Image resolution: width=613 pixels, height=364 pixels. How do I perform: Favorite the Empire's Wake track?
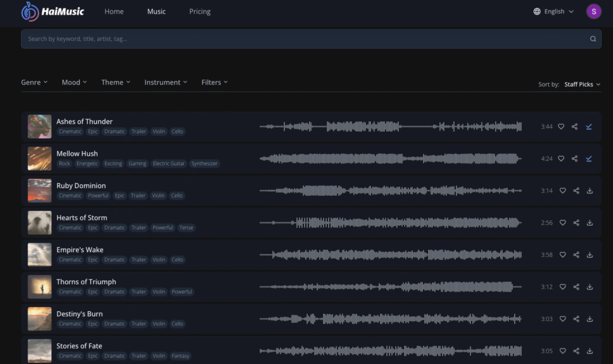tap(563, 254)
